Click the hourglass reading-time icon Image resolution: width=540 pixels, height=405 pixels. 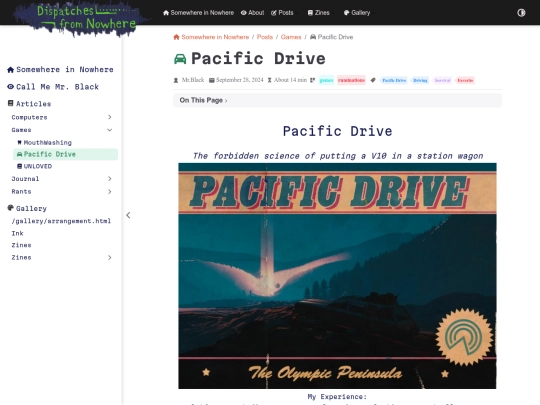coord(270,80)
